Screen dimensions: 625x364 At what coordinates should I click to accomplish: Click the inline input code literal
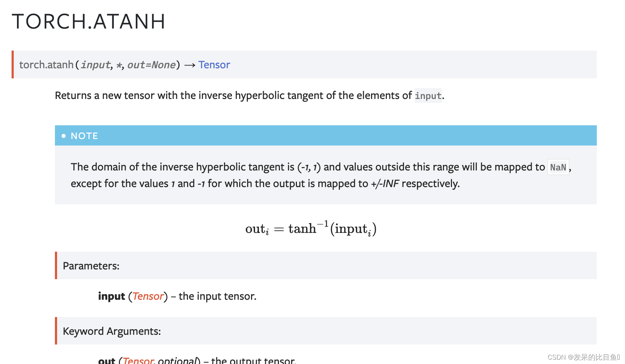tap(428, 96)
